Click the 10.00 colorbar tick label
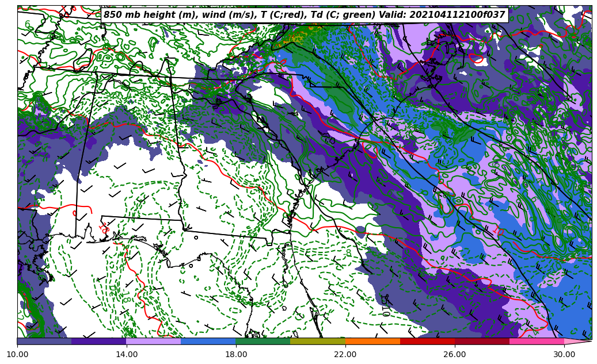 point(17,354)
